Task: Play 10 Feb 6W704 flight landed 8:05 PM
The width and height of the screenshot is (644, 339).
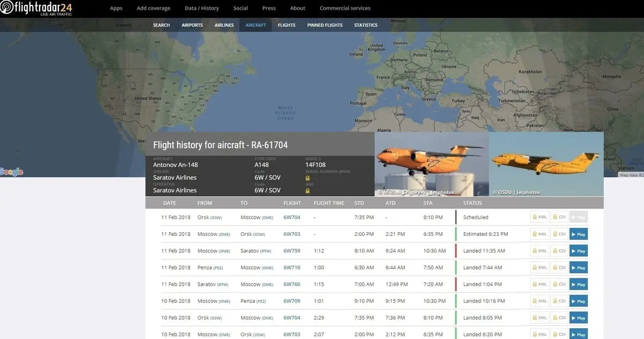Action: [579, 318]
